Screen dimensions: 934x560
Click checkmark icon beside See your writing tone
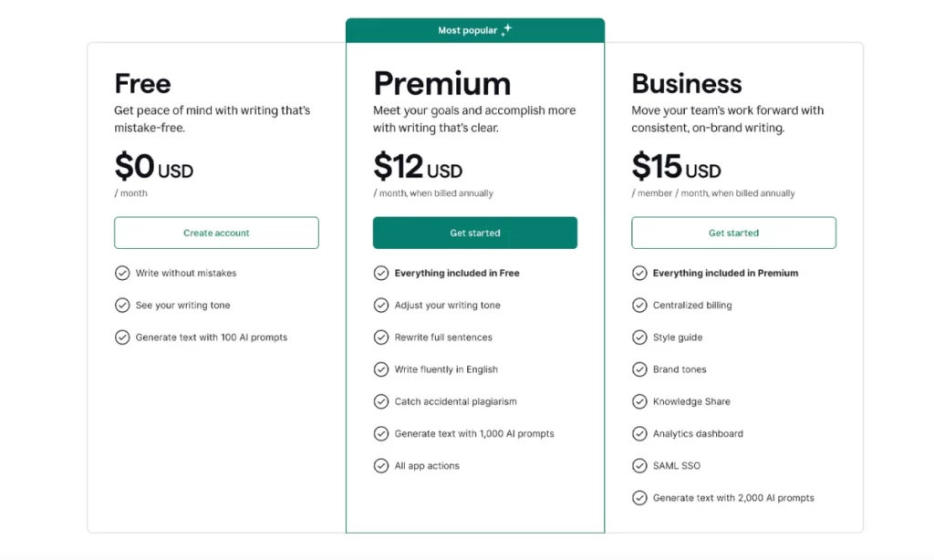tap(122, 306)
